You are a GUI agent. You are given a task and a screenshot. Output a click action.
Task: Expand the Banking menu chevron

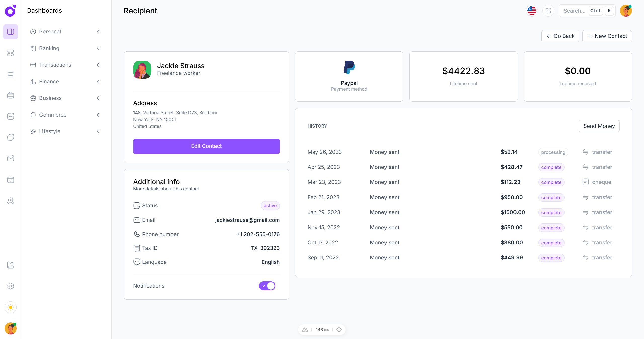point(98,48)
